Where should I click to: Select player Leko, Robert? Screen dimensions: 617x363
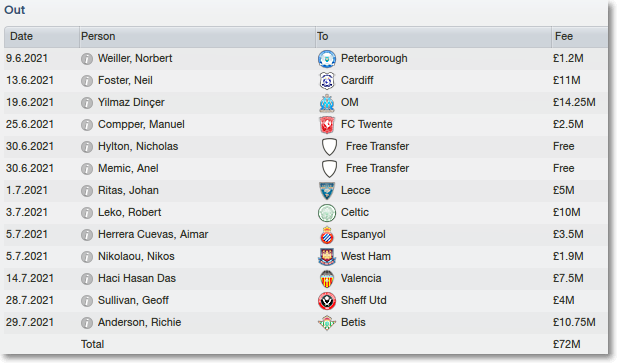(129, 212)
